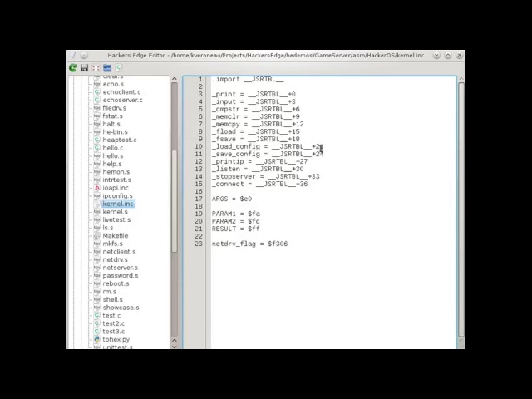Click the '_load_config' definition line
This screenshot has width=532, height=399.
268,146
